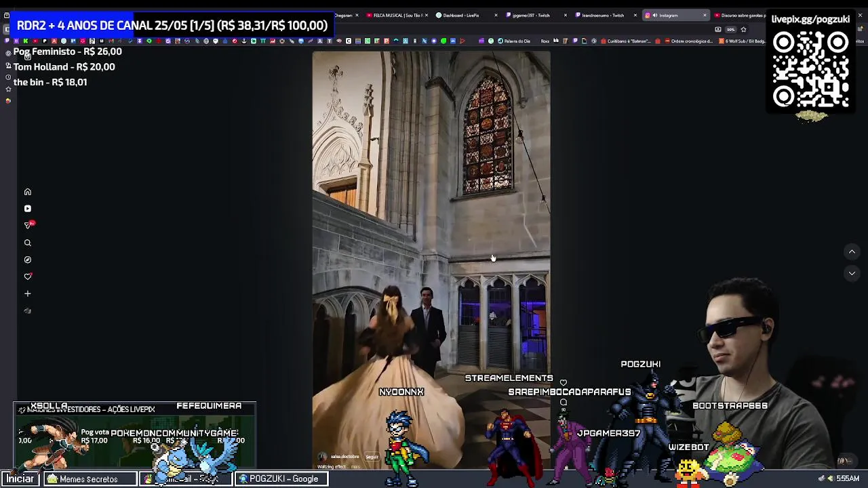Open the POGZUKI - Google taskbar window
The height and width of the screenshot is (488, 868).
[281, 479]
